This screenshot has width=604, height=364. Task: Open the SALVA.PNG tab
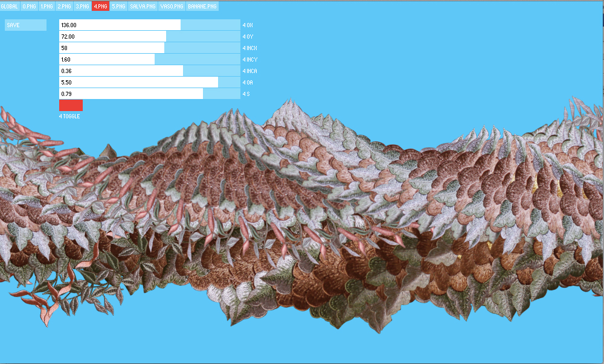(143, 7)
